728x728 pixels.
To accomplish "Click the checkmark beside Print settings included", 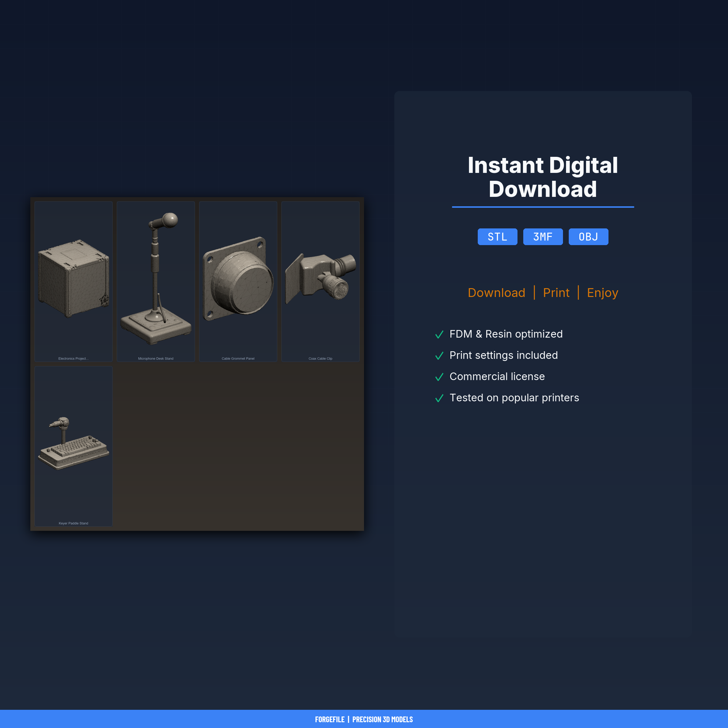I will [x=439, y=356].
